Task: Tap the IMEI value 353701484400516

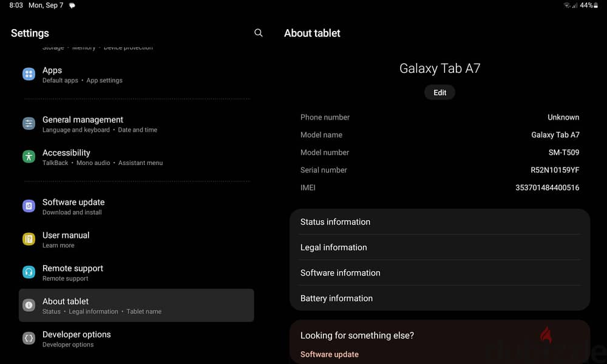Action: tap(548, 187)
